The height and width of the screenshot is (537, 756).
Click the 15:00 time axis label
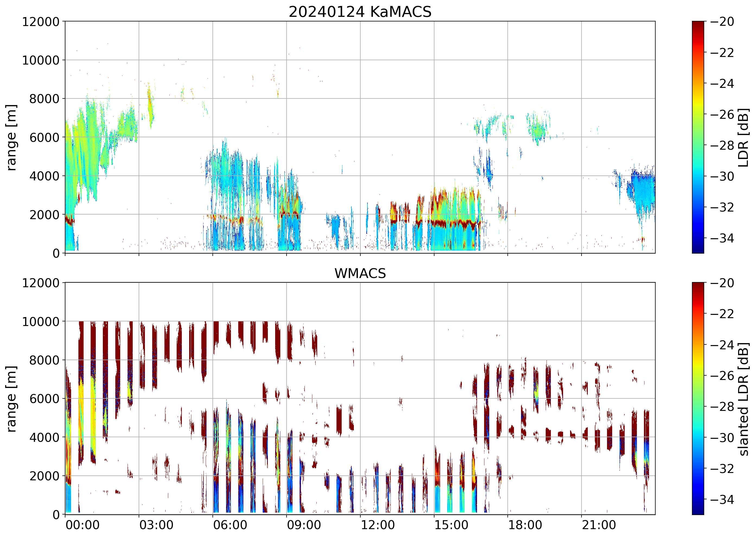tap(451, 525)
